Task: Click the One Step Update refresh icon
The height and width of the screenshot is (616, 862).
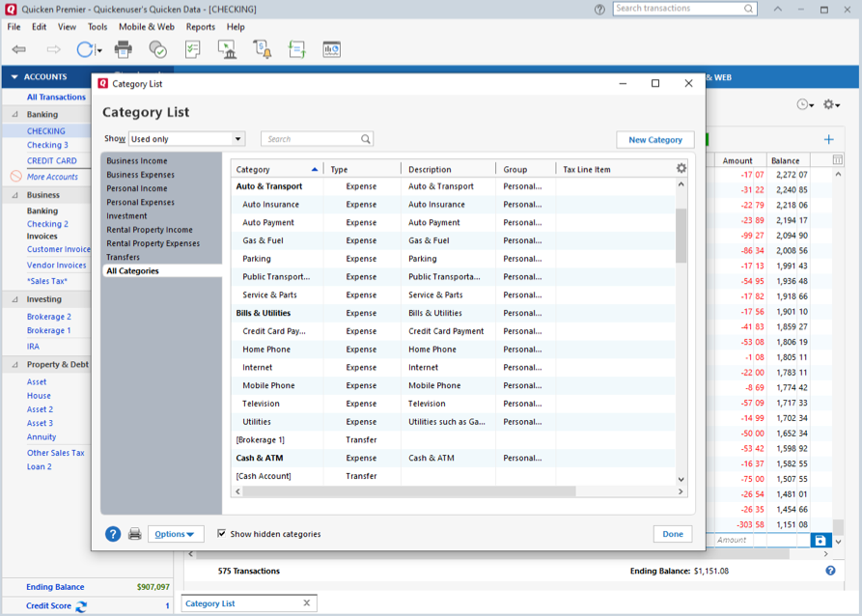Action: (x=85, y=49)
